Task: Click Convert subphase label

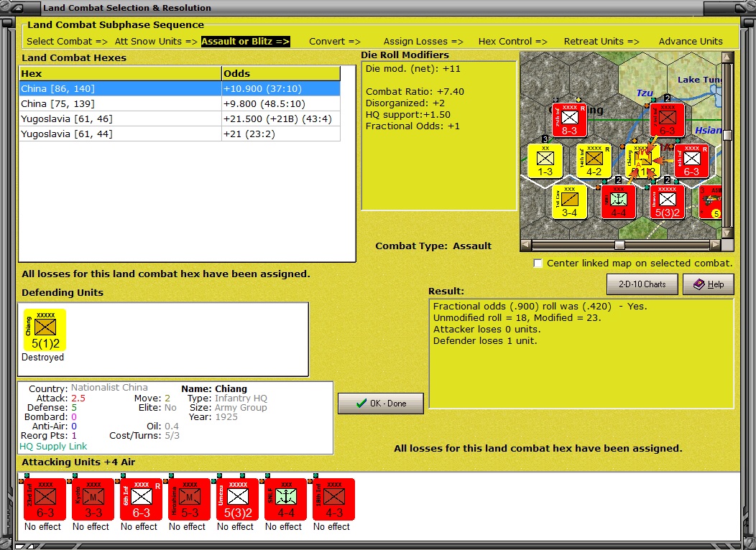Action: (x=335, y=42)
